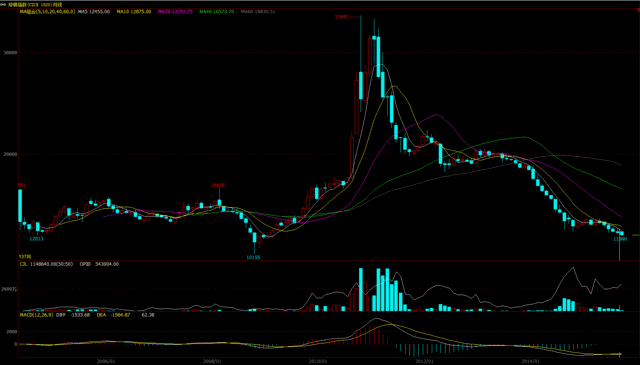Select the 2014/01 date marker on time axis
The width and height of the screenshot is (640, 365).
click(531, 361)
